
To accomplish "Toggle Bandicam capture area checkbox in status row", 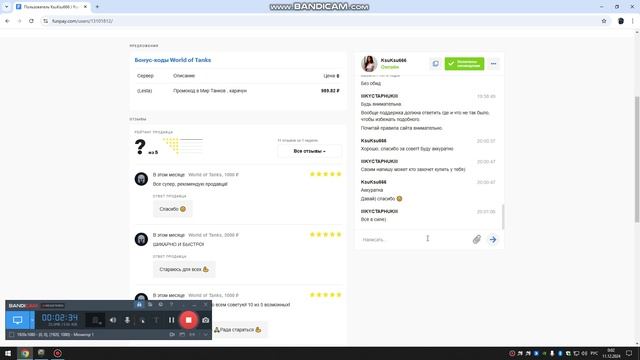I will click(12, 334).
